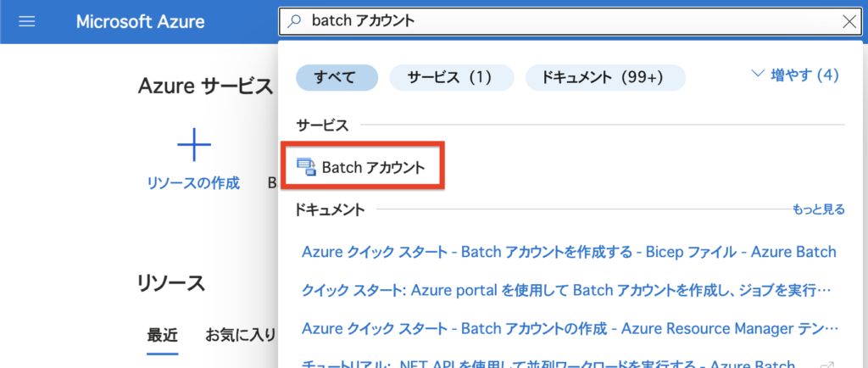Click the ドキュメント section header in results
Screen dimensions: 868x368
331,209
